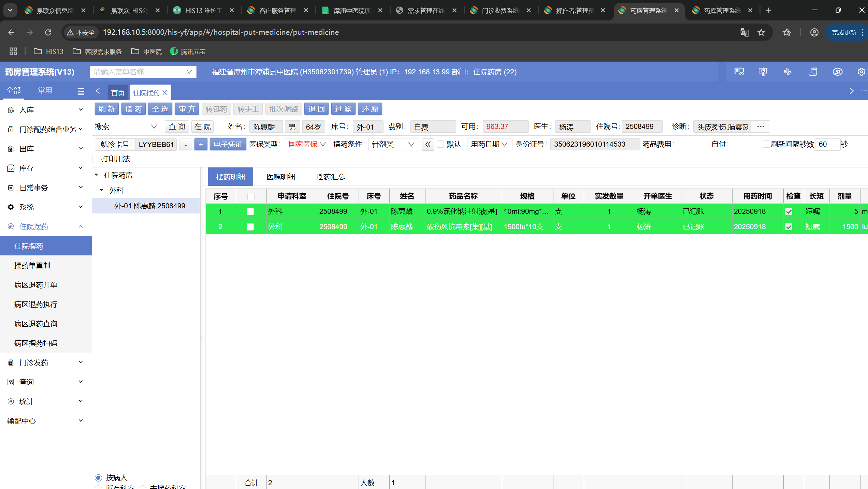
Task: Enable the 打印用法 checkbox
Action: tap(97, 159)
